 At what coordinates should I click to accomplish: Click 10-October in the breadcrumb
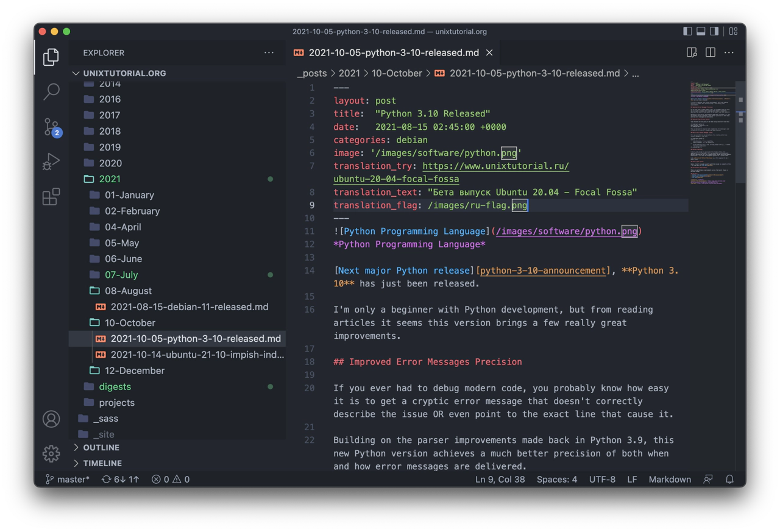[397, 73]
